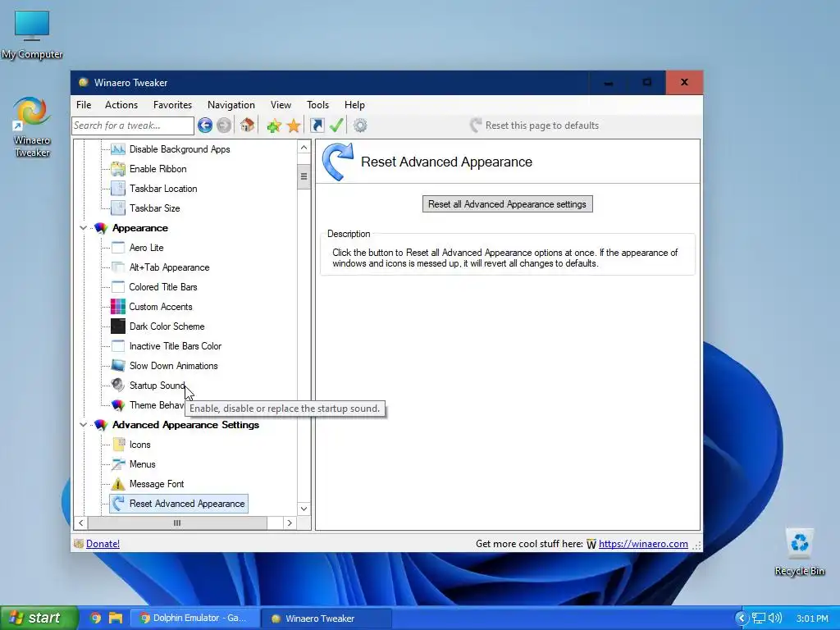Click the clock showing 3:01 PM

click(812, 619)
